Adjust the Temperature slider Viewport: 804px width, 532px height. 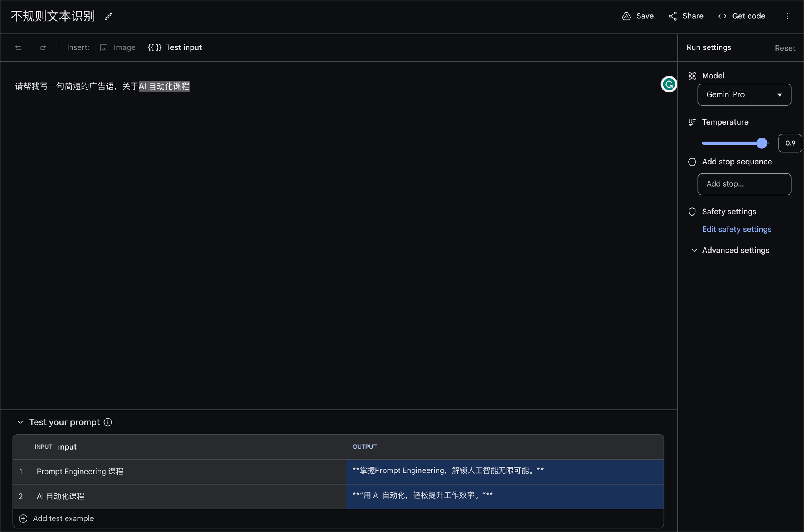click(x=762, y=143)
